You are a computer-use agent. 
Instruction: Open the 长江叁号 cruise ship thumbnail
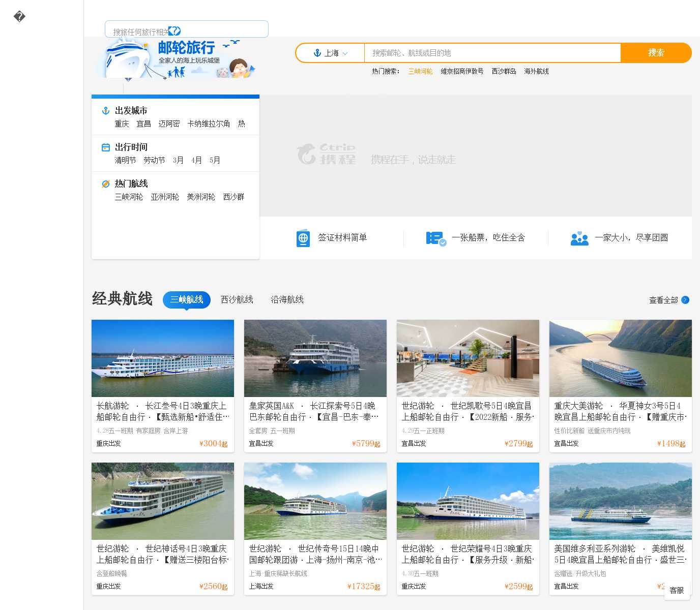[163, 358]
